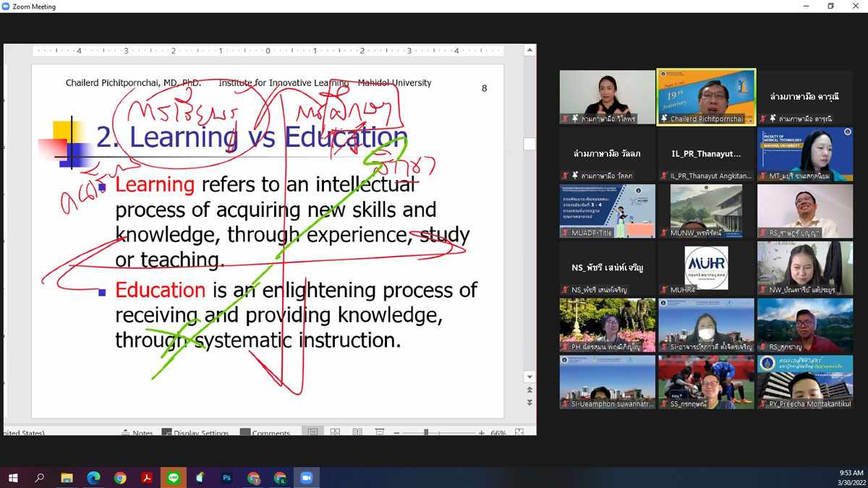
Task: Click the scroll down arrow of slide pane
Action: coord(529,377)
